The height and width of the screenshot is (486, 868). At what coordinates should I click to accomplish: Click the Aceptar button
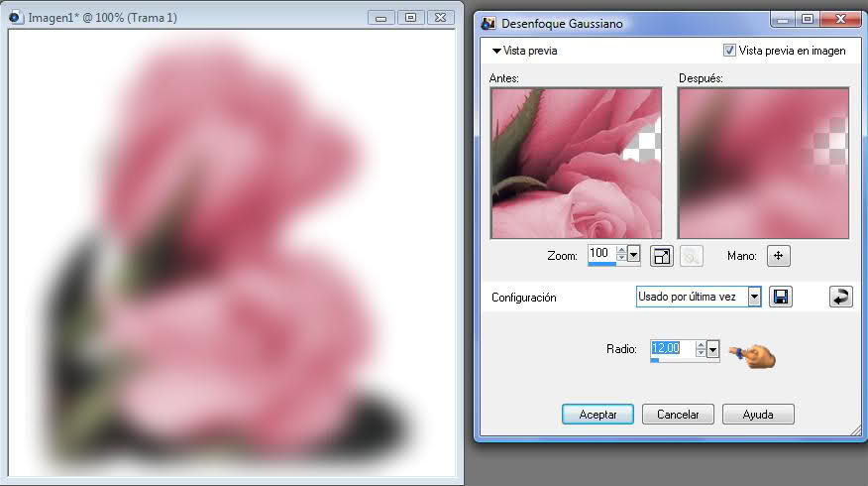(x=597, y=415)
